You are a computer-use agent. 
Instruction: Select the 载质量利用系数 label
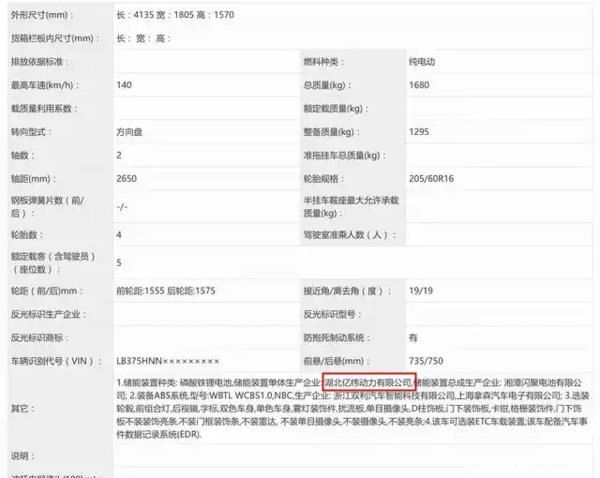(44, 109)
